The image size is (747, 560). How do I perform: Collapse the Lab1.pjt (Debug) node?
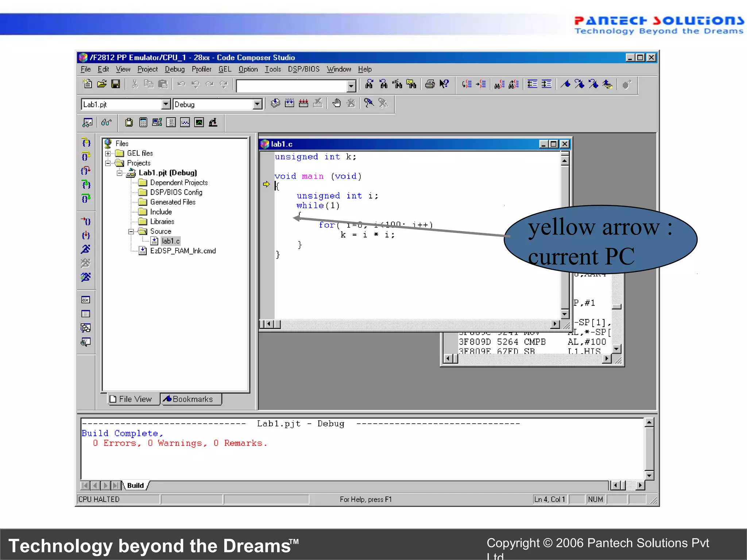(120, 173)
